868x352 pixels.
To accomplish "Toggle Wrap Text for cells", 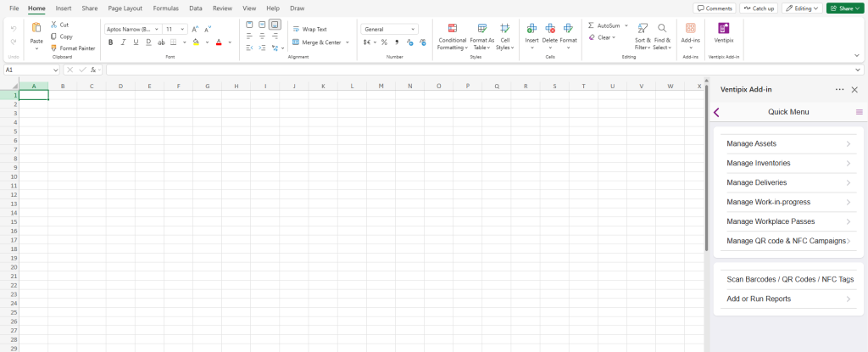I will (x=309, y=29).
